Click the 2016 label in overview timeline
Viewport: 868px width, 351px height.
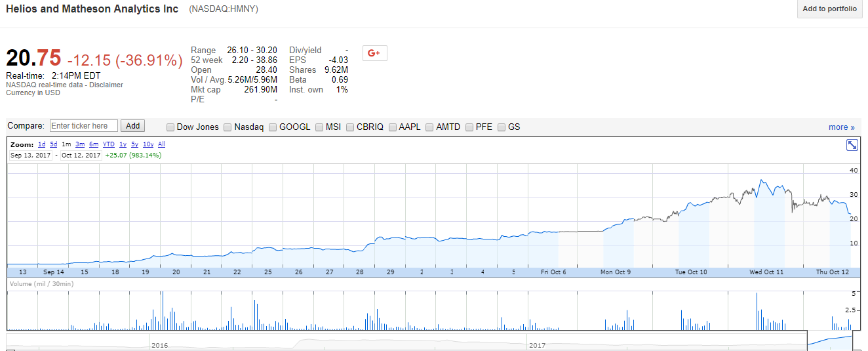pos(159,345)
